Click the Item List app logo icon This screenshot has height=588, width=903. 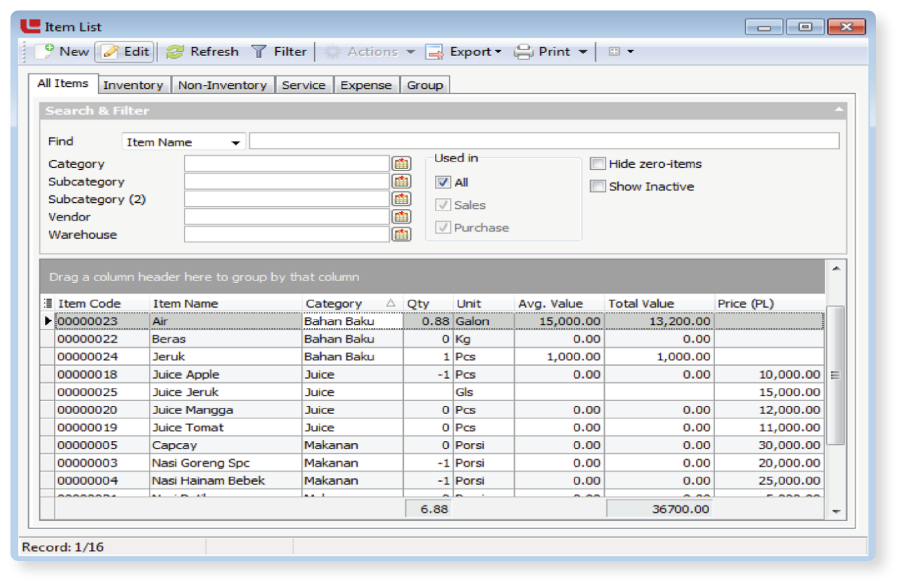click(x=30, y=26)
